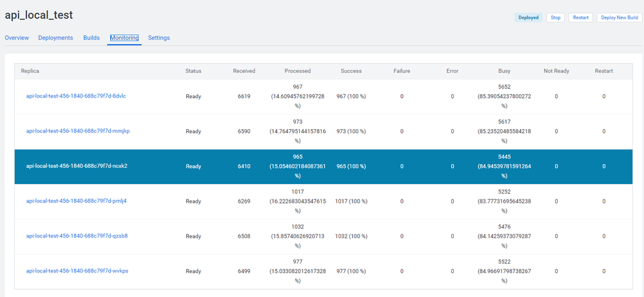Click the Received column header
This screenshot has width=644, height=297.
tap(244, 71)
